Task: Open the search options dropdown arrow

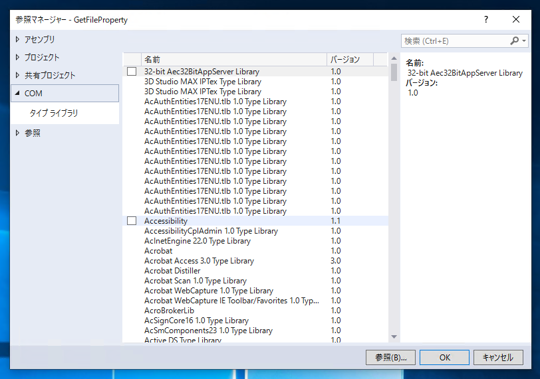Action: [x=524, y=41]
